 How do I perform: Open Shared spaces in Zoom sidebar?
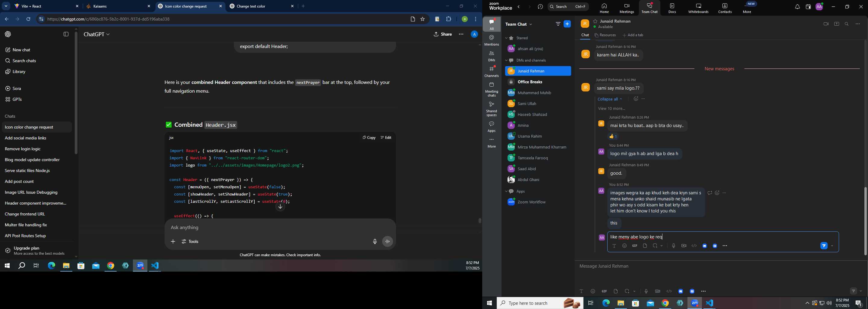click(492, 109)
